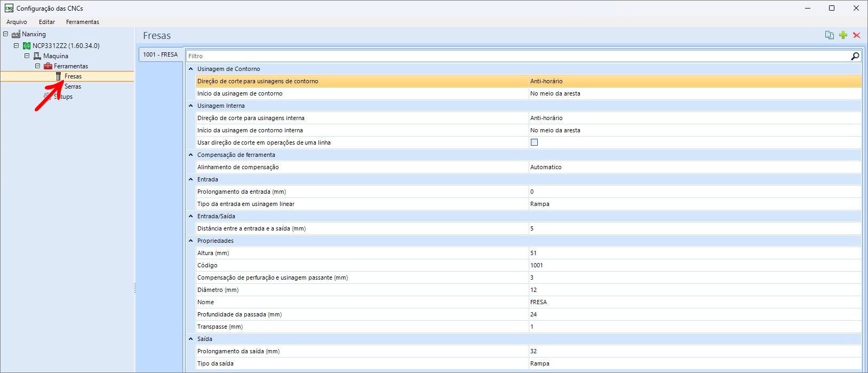Select the Ferramentas tree item label
Screen dimensions: 868x373
[71, 66]
